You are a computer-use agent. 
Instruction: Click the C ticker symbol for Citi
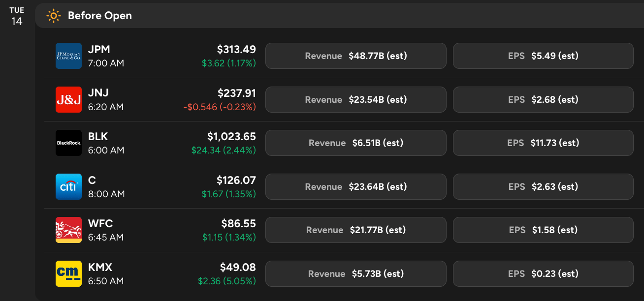pyautogui.click(x=92, y=180)
